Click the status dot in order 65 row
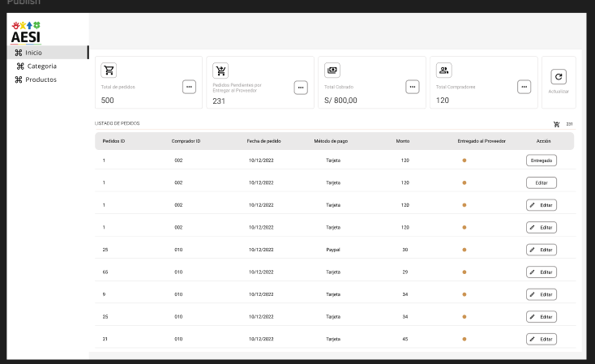 click(464, 272)
